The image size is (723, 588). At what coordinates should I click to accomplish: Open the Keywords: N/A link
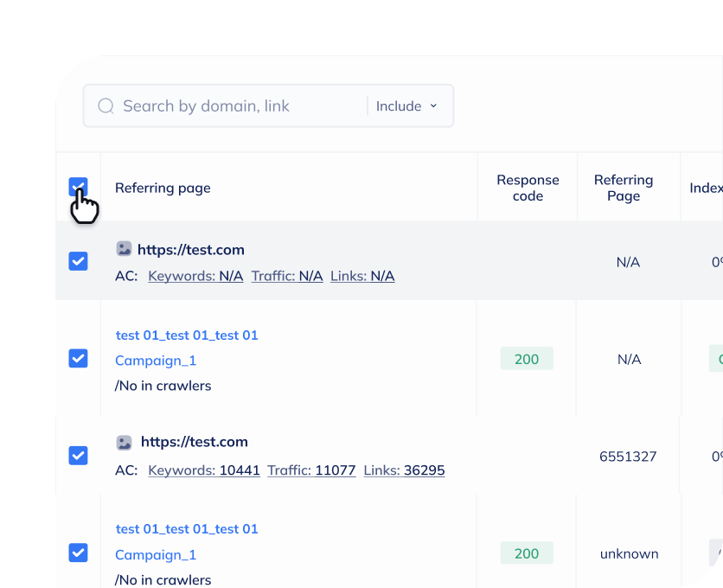[x=195, y=276]
